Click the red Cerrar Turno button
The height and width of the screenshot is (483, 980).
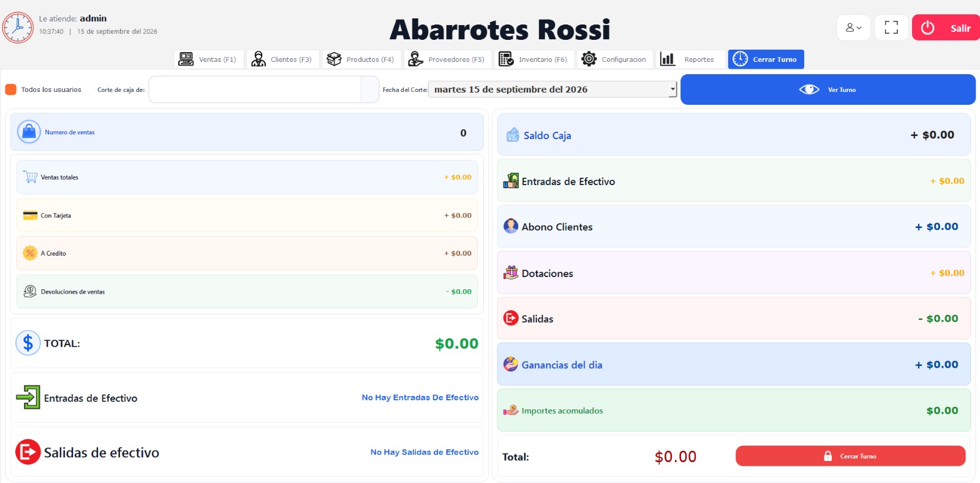click(850, 456)
